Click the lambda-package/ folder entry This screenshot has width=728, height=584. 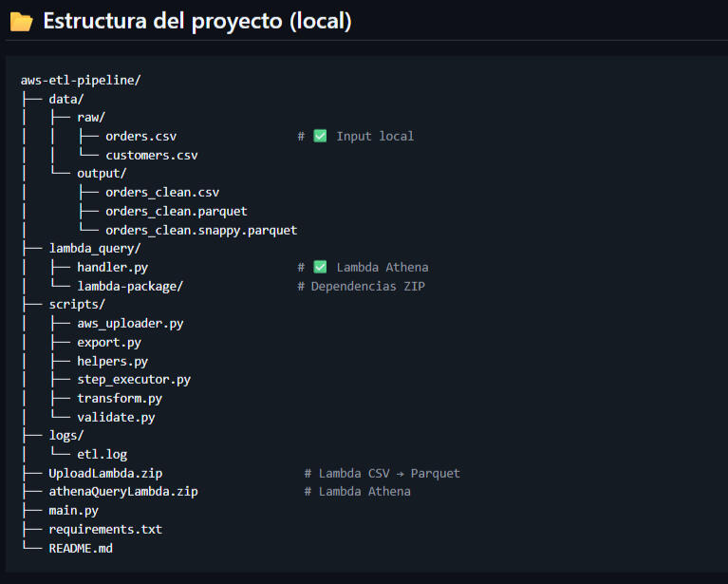(x=130, y=286)
